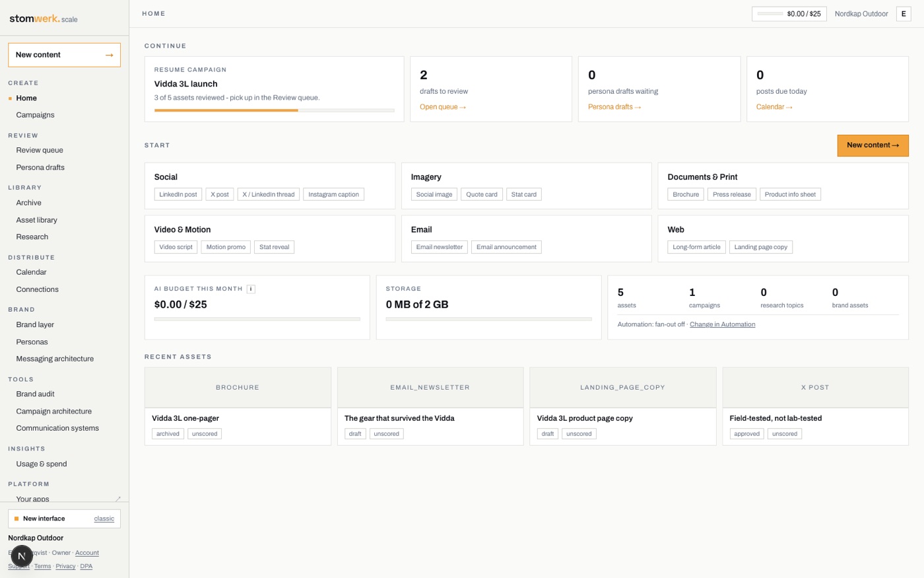
Task: Click Open queue link
Action: pos(443,107)
